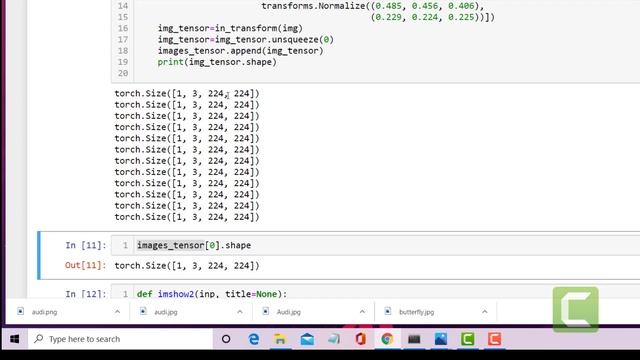Click in the In [12] code cell
The height and width of the screenshot is (360, 640).
tap(376, 292)
